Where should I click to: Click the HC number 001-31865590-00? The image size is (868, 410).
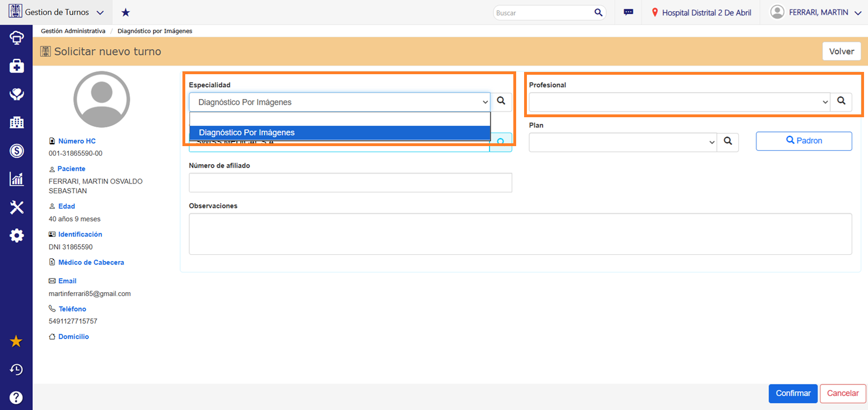76,153
